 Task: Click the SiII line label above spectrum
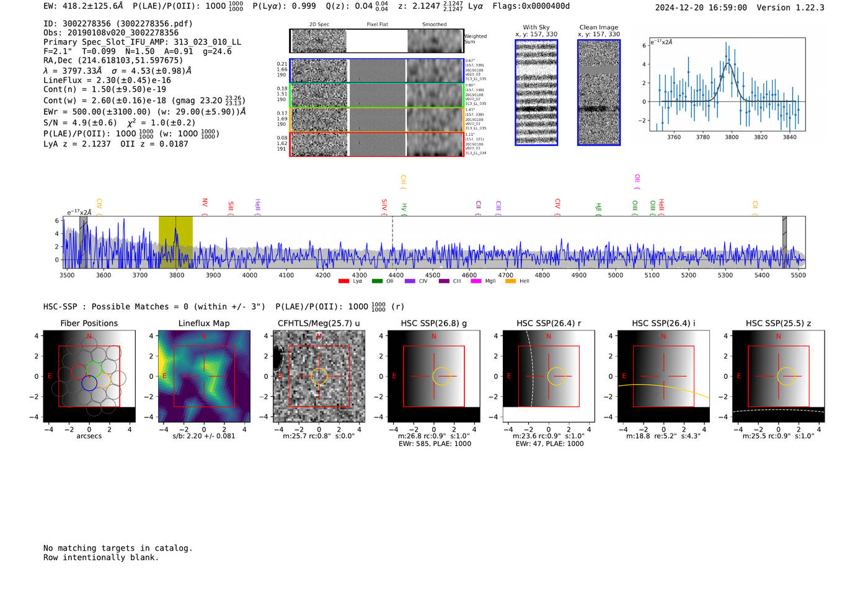(231, 207)
